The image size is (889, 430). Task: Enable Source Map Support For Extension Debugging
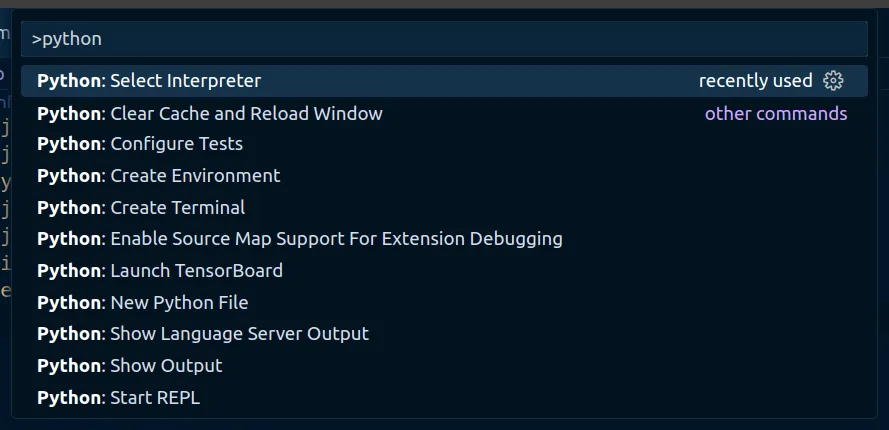[x=300, y=239]
